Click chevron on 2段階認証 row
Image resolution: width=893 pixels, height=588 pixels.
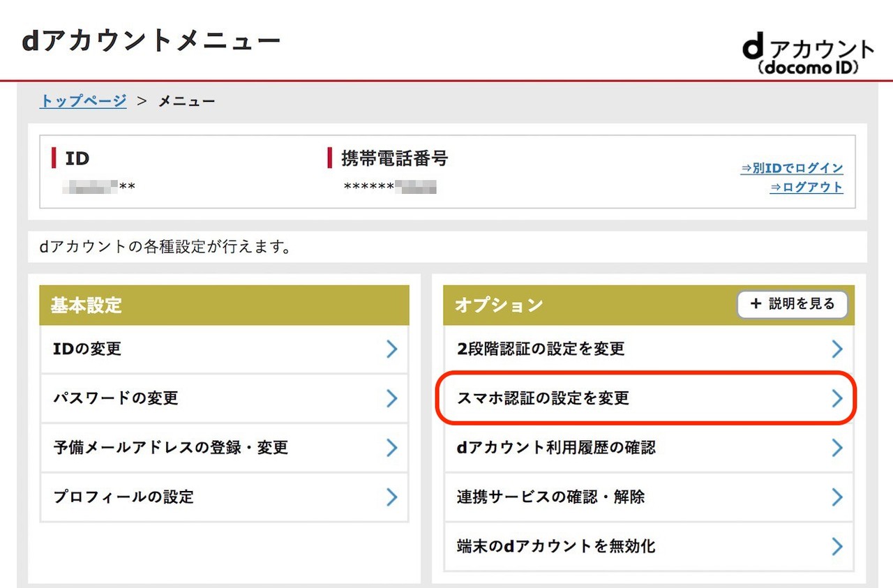837,349
